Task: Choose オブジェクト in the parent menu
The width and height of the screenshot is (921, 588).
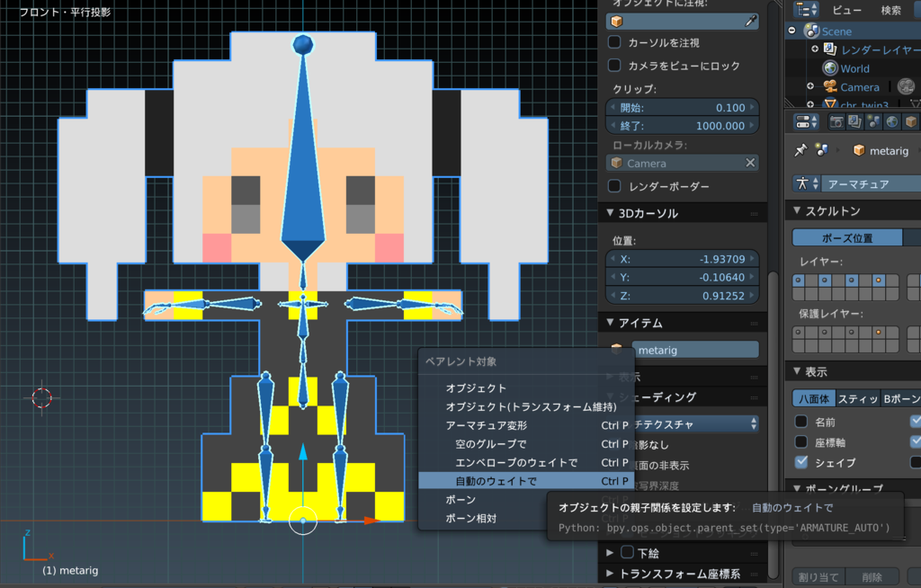Action: [x=526, y=388]
